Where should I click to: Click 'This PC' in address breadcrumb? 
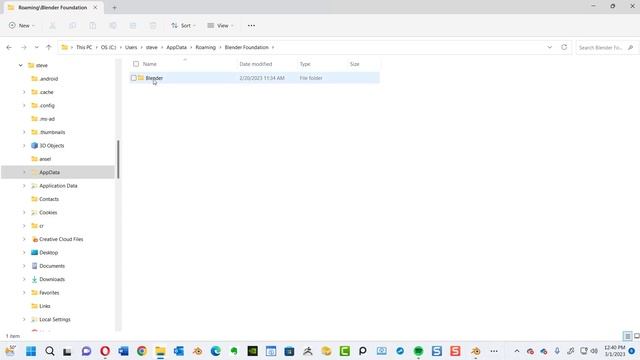(84, 47)
